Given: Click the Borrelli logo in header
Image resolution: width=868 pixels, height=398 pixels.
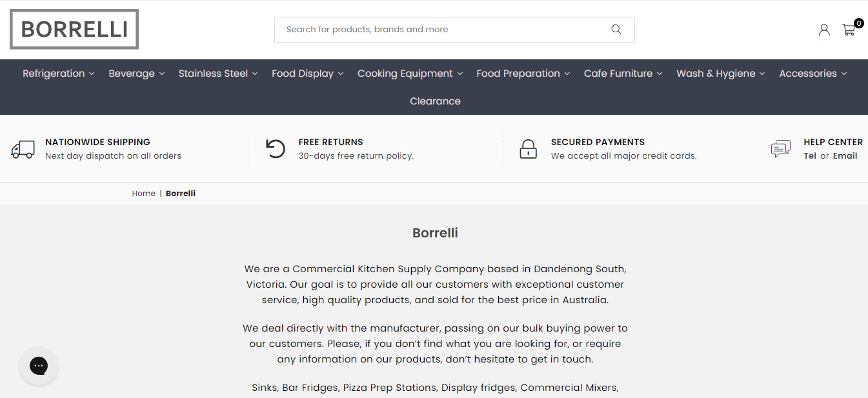Looking at the screenshot, I should coord(74,29).
